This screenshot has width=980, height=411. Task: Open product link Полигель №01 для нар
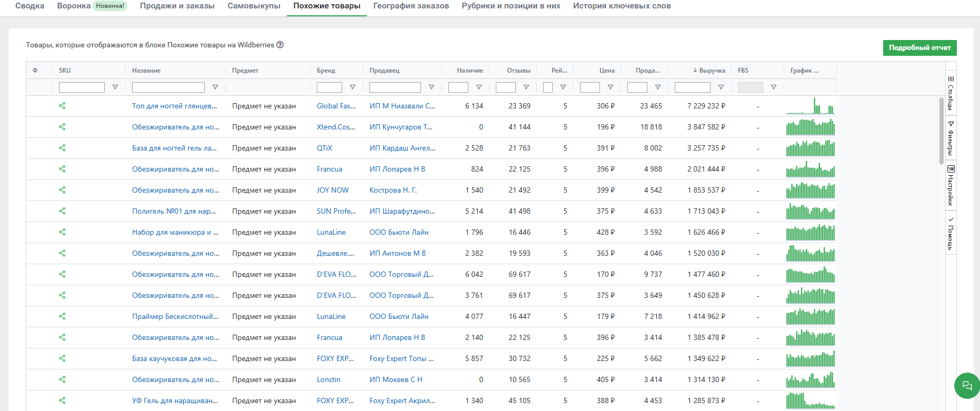pos(174,211)
